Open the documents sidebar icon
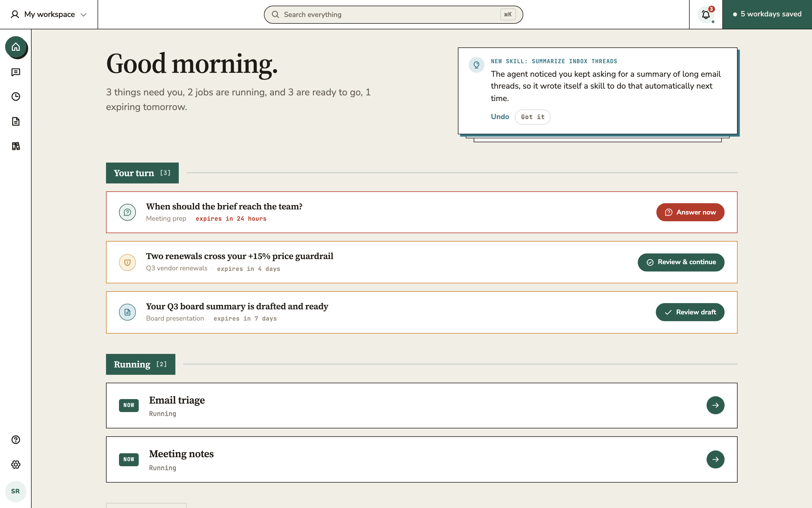The height and width of the screenshot is (508, 812). pyautogui.click(x=16, y=121)
